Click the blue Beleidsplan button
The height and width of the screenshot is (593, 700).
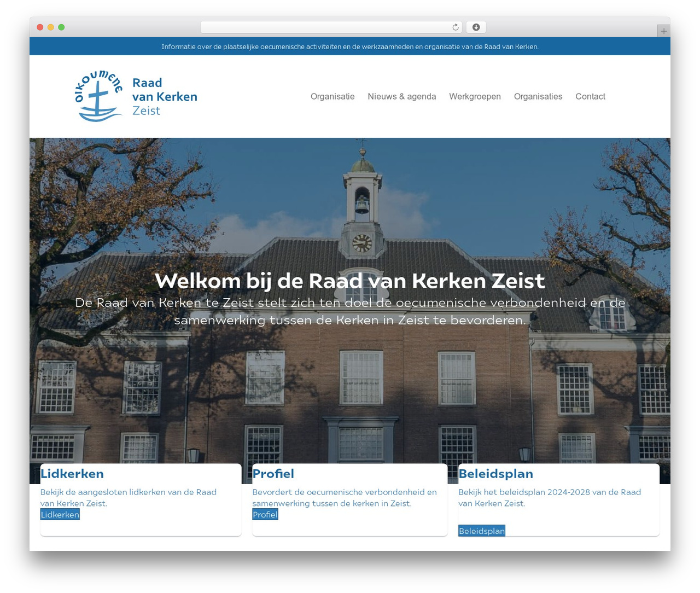pos(482,531)
